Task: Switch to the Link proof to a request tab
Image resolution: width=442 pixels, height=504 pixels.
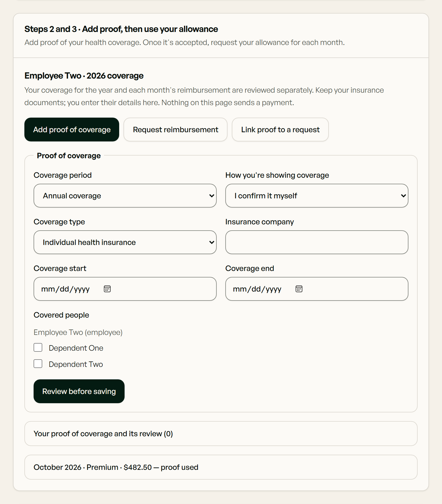Action: (x=280, y=130)
